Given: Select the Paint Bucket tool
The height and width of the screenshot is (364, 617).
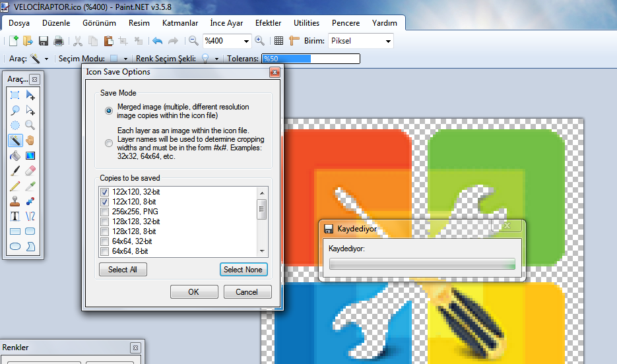Looking at the screenshot, I should [x=15, y=156].
